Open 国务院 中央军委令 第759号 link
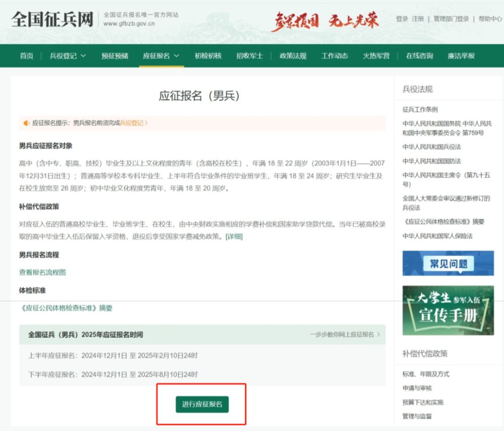The image size is (504, 431). click(x=447, y=128)
